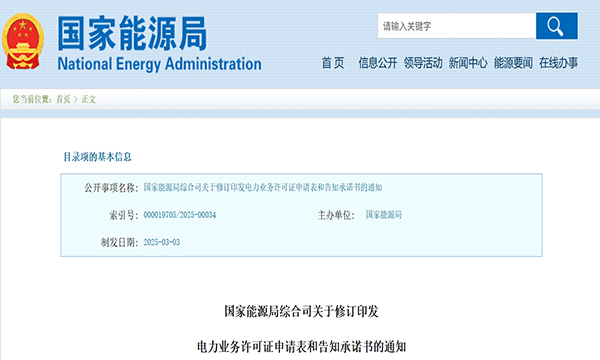600x360 pixels.
Task: Click the 正文 breadcrumb text
Action: point(88,99)
